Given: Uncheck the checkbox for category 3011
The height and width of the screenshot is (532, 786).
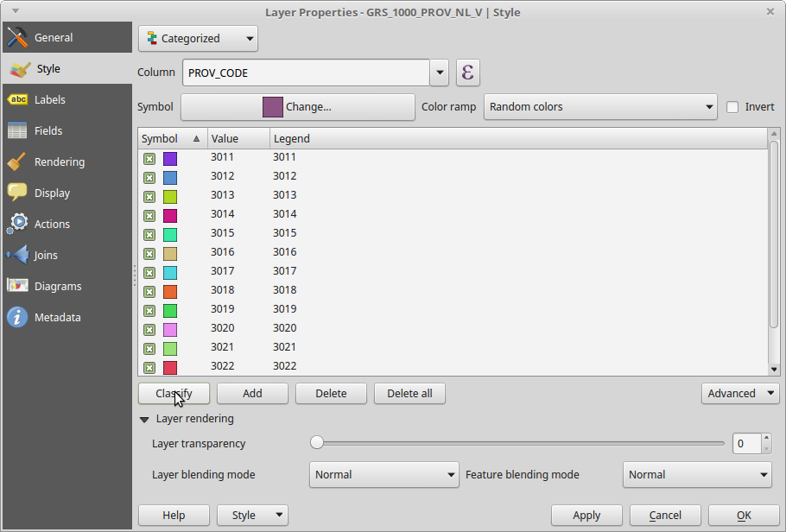Looking at the screenshot, I should click(x=149, y=159).
